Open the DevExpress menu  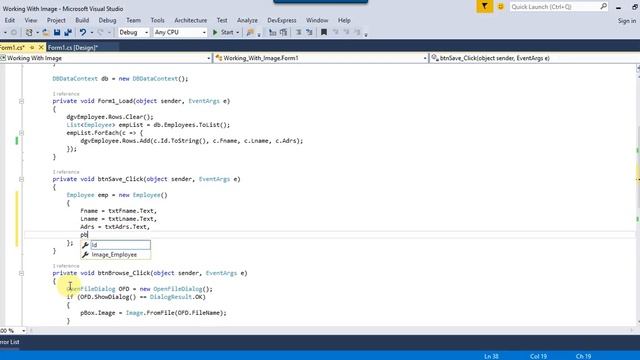(x=282, y=20)
